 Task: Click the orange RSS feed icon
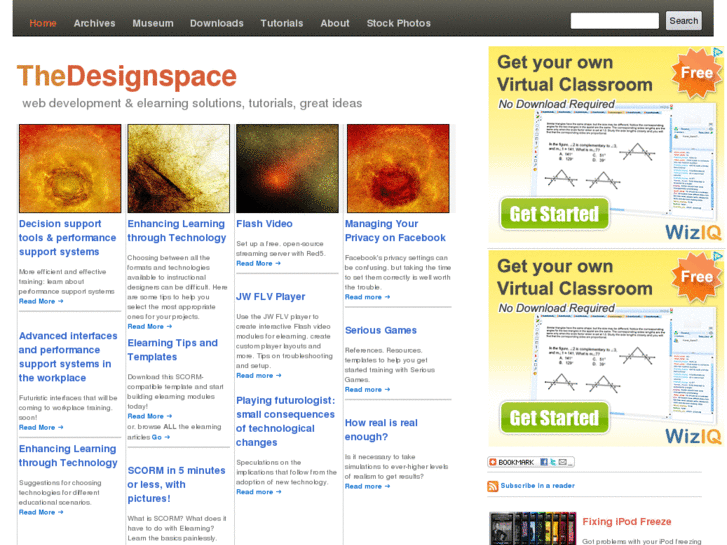pos(492,486)
